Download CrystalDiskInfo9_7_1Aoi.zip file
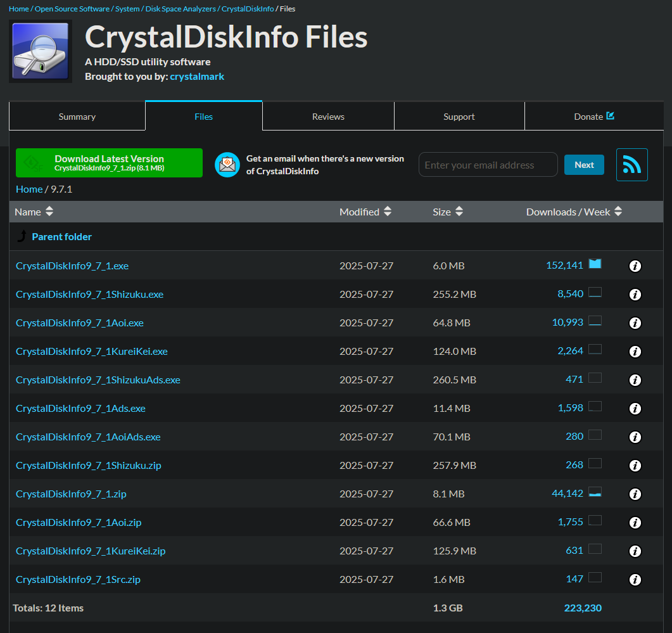This screenshot has height=633, width=672. click(x=79, y=523)
